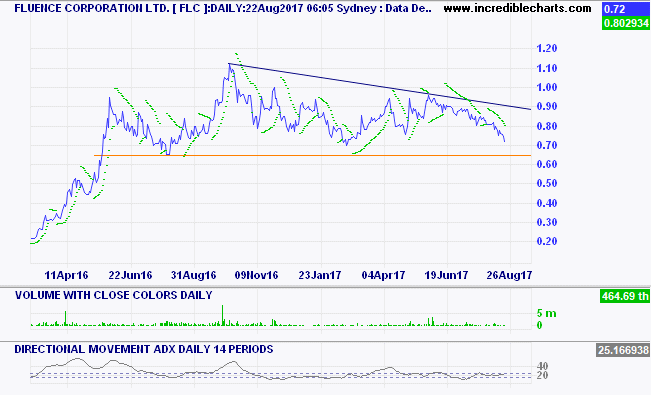
Task: Click the tallest volume bar in October 2016
Action: [223, 315]
